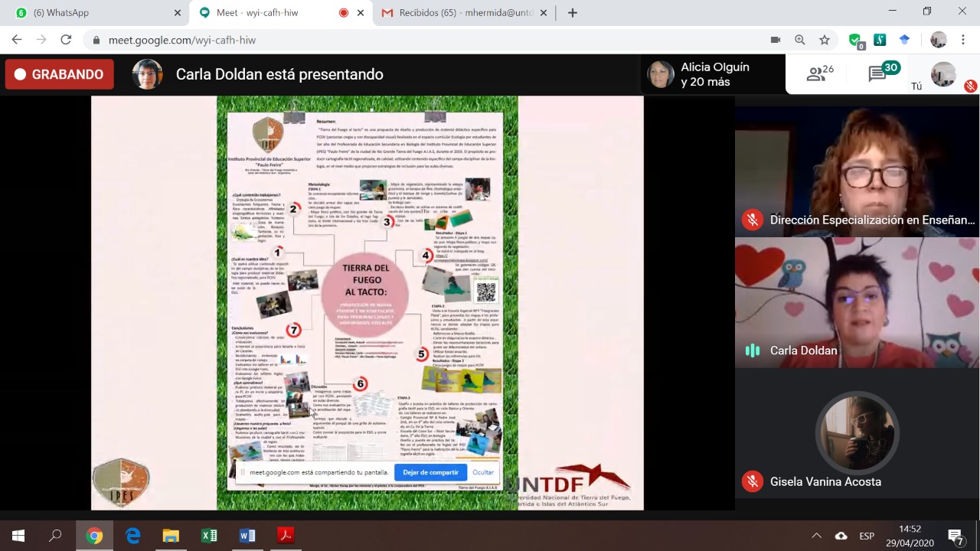Show hidden system tray icons
980x551 pixels.
click(816, 536)
